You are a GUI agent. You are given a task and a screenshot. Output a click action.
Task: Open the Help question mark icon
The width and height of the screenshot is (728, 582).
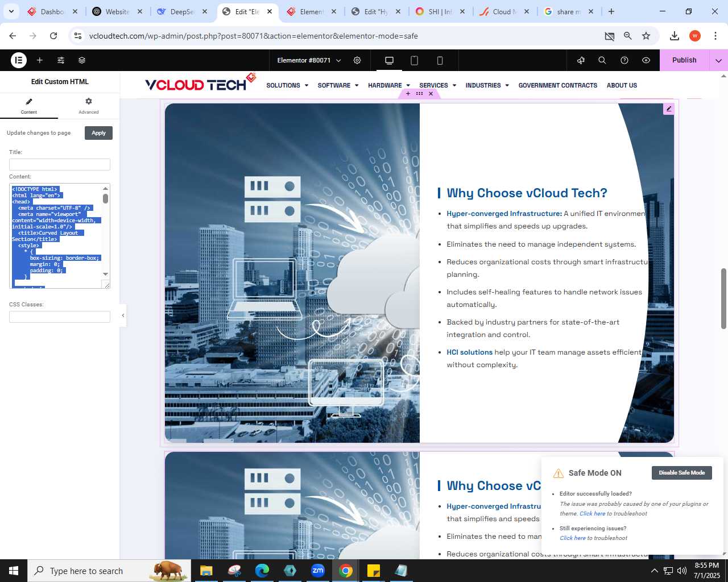point(624,60)
